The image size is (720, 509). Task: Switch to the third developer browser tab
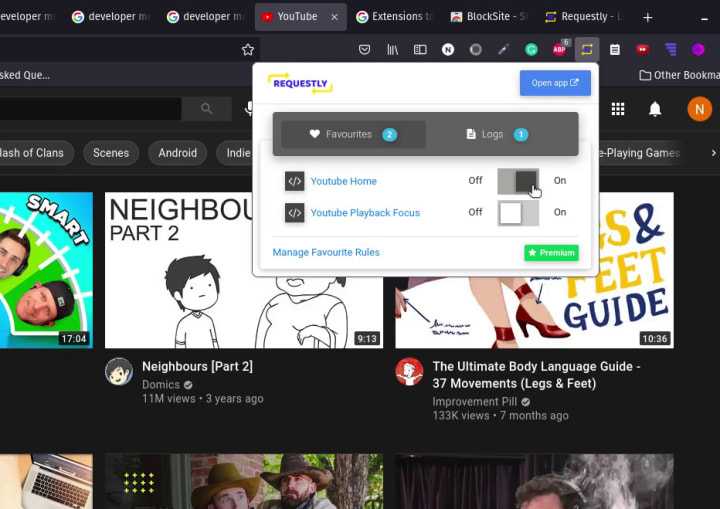point(205,17)
